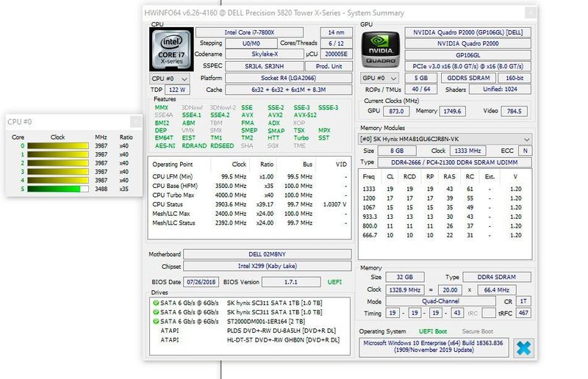Click the 933.3 frequency row in memory timings

pos(445,217)
